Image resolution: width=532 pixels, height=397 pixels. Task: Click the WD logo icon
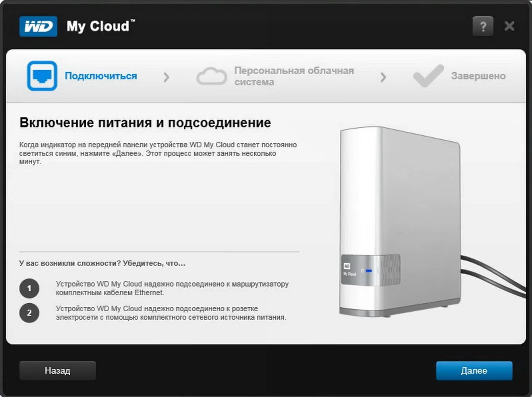38,27
